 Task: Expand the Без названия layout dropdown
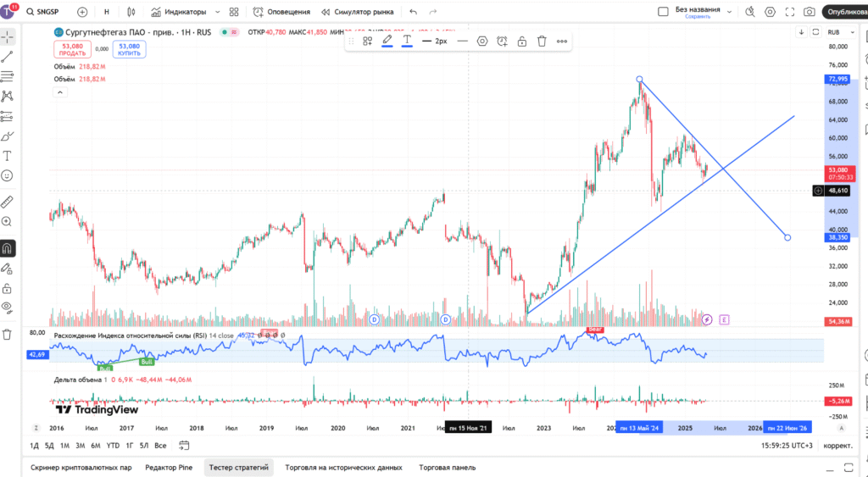coord(729,12)
